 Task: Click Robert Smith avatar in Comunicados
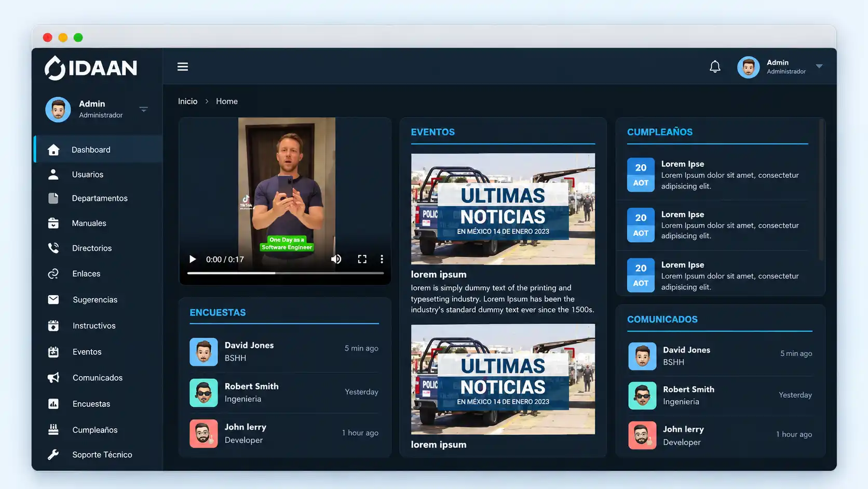click(642, 395)
